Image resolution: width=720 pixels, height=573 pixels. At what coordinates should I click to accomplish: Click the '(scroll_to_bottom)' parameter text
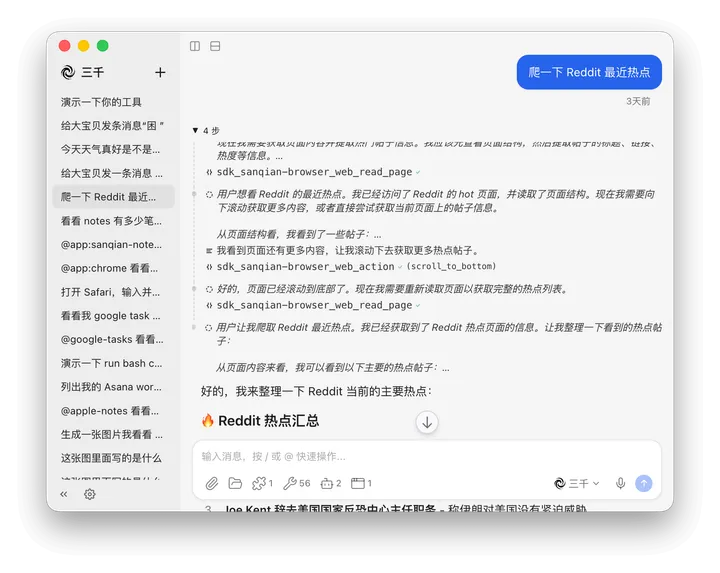[x=451, y=266]
